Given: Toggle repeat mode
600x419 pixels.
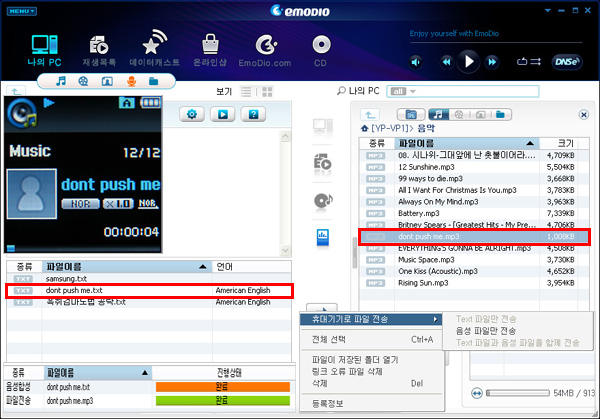Looking at the screenshot, I should click(x=522, y=62).
